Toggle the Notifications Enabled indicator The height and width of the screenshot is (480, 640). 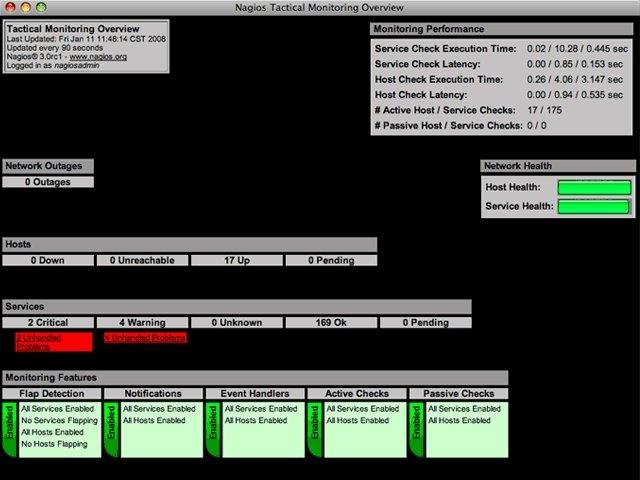[x=111, y=429]
